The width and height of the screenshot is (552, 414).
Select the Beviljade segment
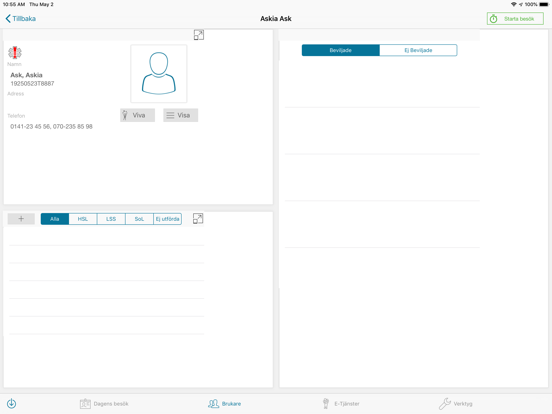tap(340, 50)
